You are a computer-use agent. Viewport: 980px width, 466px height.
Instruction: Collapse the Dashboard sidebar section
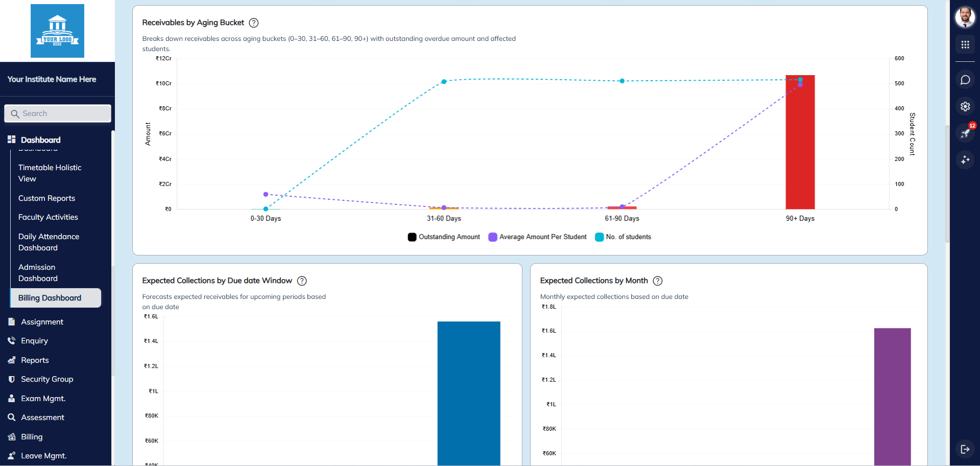point(40,140)
